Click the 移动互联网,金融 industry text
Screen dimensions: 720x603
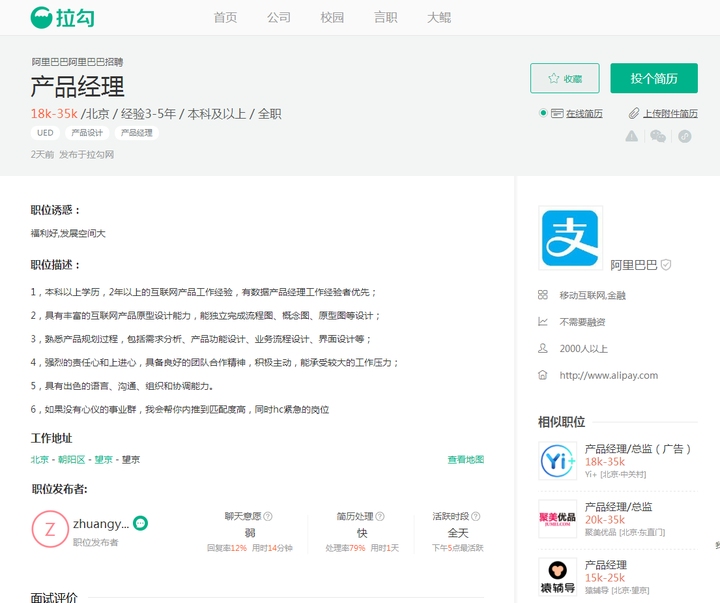tap(592, 295)
